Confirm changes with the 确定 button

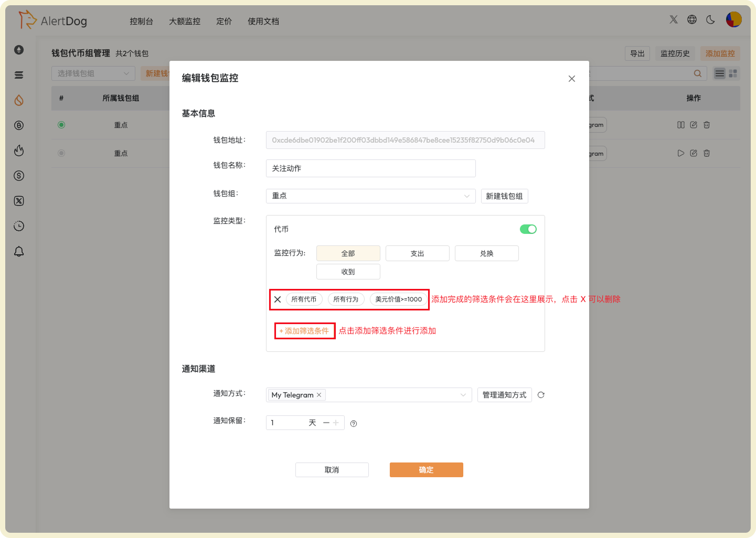[x=426, y=469]
